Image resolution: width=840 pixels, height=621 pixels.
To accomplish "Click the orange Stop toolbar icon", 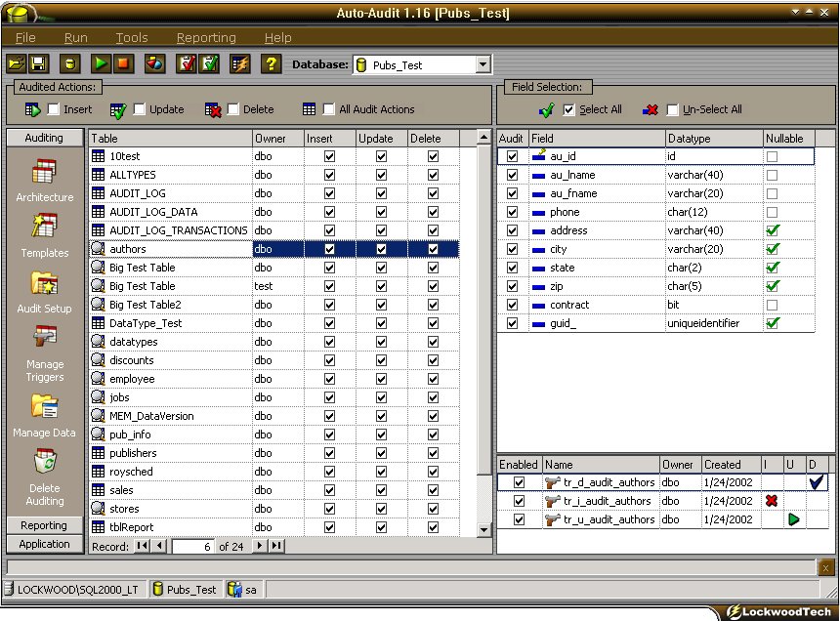I will 123,64.
